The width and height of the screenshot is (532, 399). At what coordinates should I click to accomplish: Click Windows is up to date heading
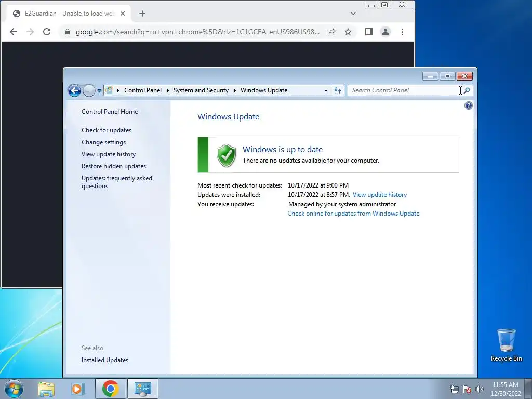[x=283, y=149]
